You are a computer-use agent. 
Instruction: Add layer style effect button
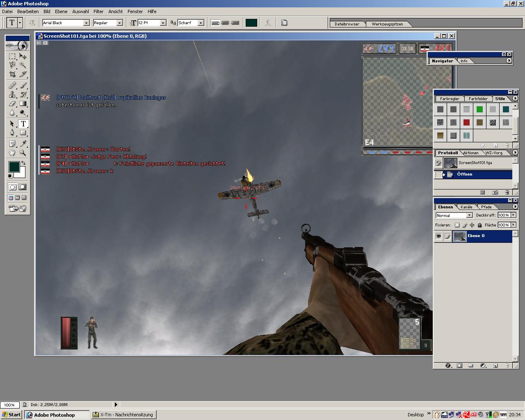click(448, 365)
